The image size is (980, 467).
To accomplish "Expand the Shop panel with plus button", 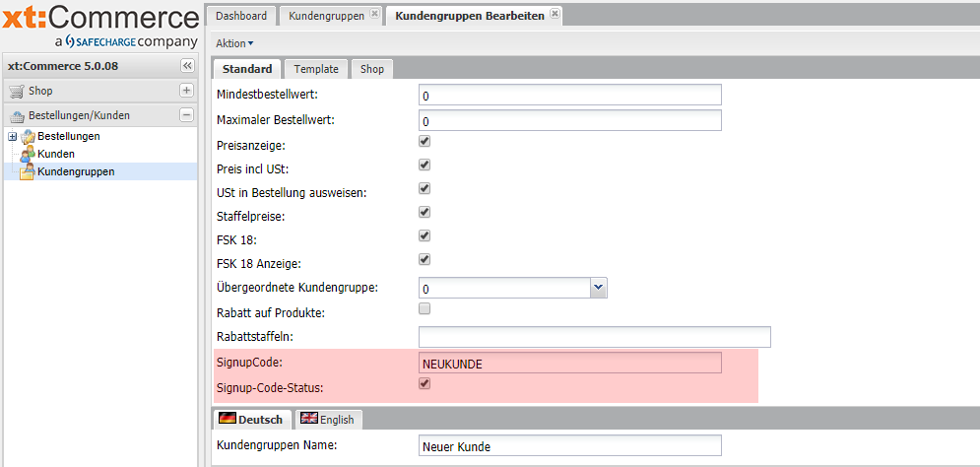I will click(x=187, y=91).
